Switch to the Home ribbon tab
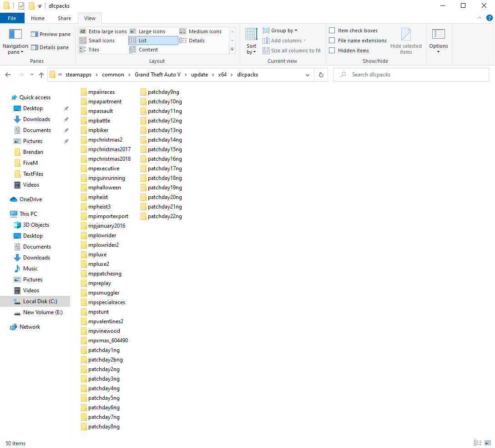This screenshot has height=448, width=495. coord(38,18)
